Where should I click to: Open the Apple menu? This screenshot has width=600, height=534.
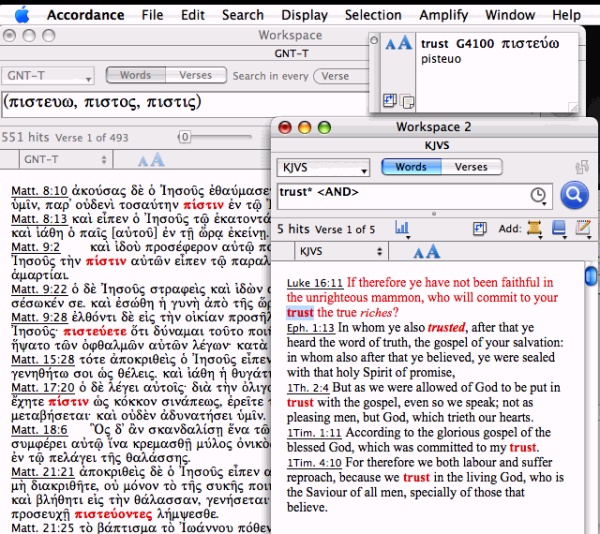click(x=22, y=15)
